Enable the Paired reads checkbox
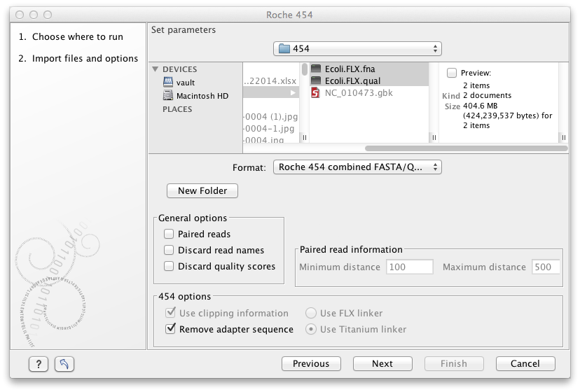Screen dimensions: 580x392 pyautogui.click(x=169, y=234)
